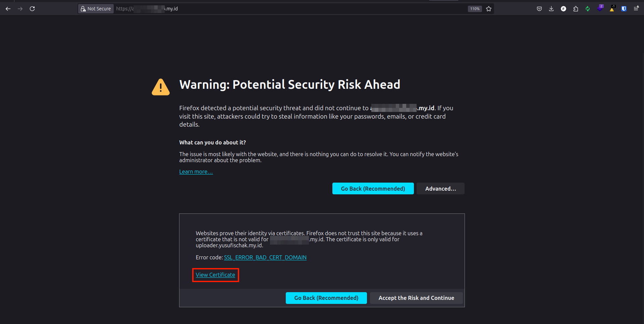Click Go Back (Recommended)
Image resolution: width=644 pixels, height=324 pixels.
[373, 188]
